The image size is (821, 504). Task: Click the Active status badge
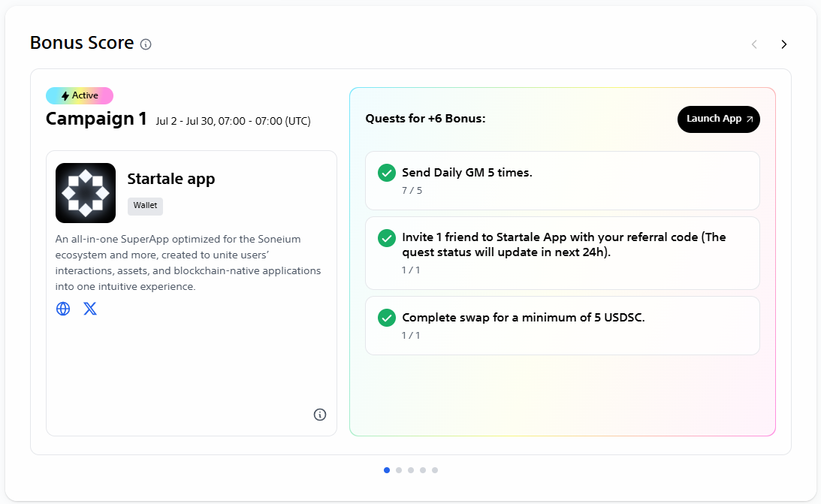point(80,96)
